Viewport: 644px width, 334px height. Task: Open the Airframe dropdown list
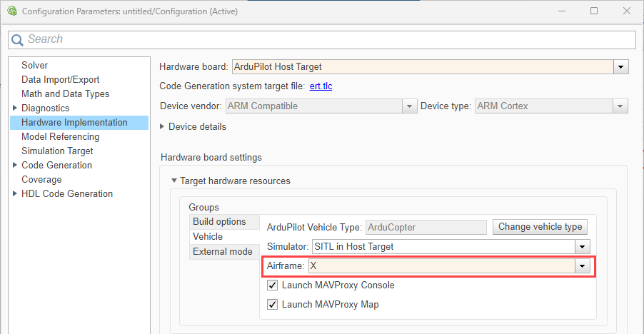coord(583,266)
